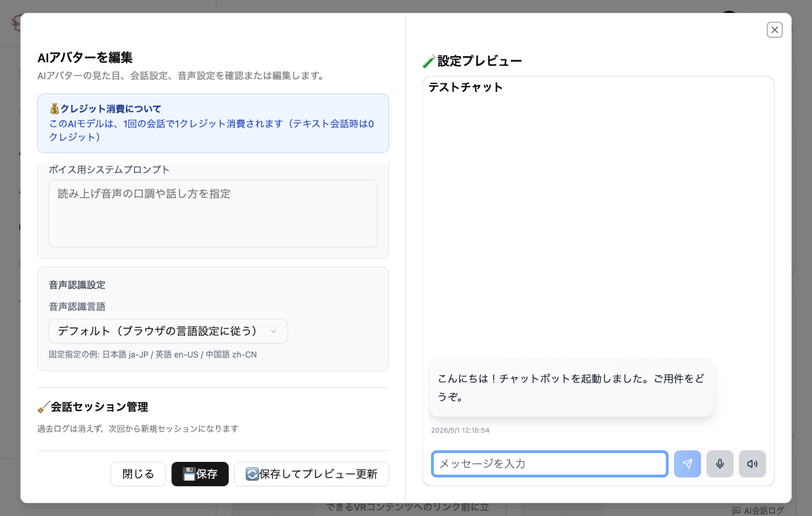Start voice input with the microphone button
This screenshot has width=812, height=516.
(720, 464)
